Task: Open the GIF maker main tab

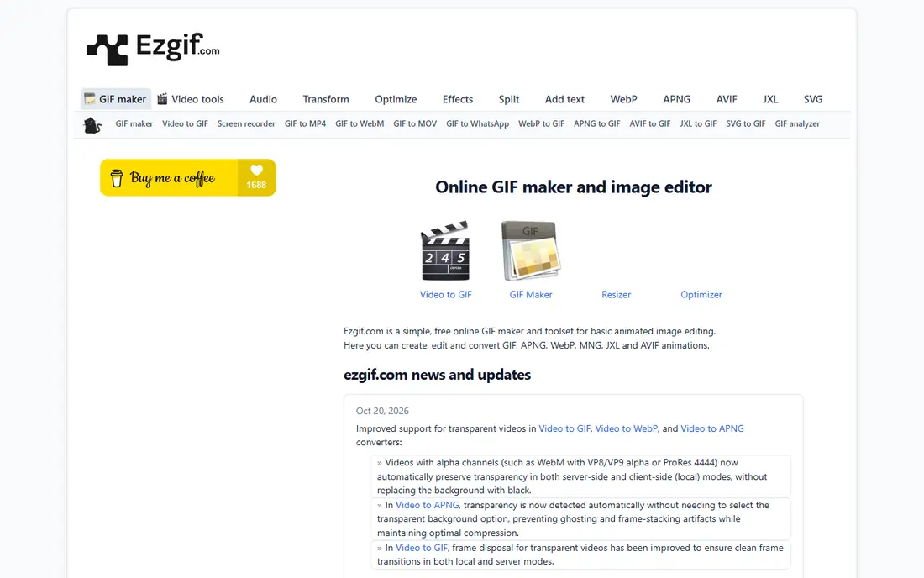Action: point(116,99)
